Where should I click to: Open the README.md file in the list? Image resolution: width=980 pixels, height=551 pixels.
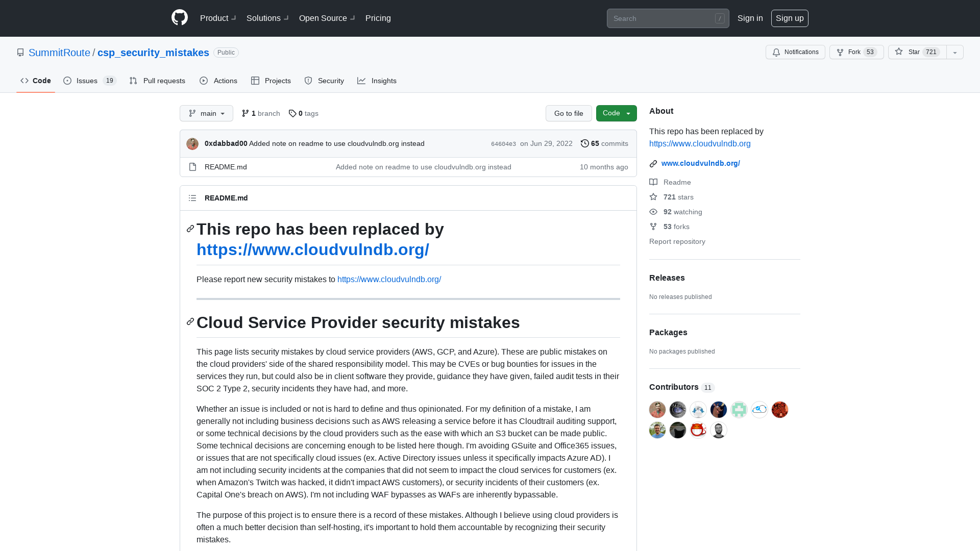[x=226, y=167]
